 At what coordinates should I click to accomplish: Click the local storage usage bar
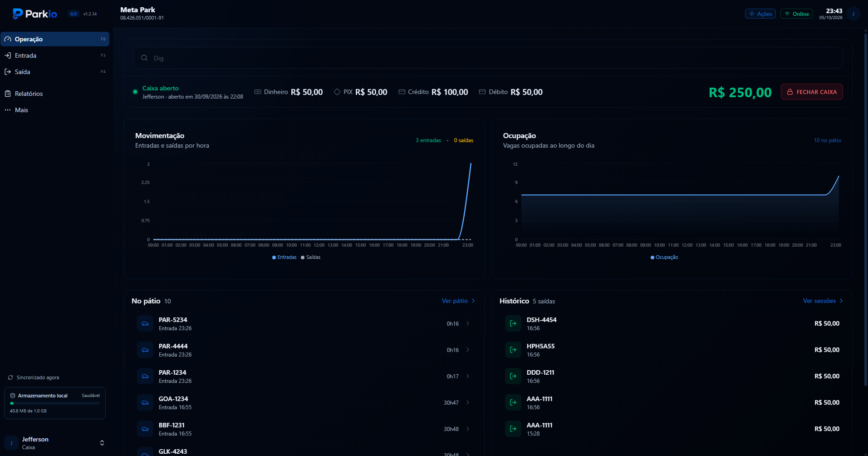click(55, 403)
